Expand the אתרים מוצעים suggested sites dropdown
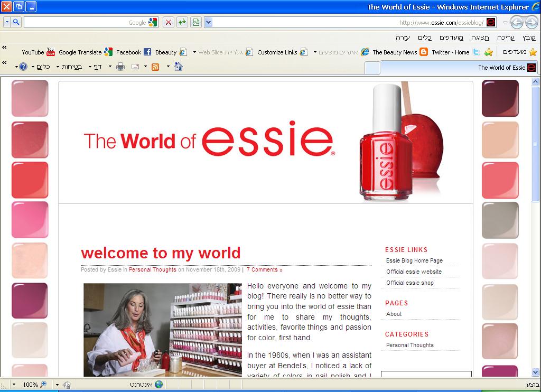This screenshot has height=392, width=541. (315, 52)
